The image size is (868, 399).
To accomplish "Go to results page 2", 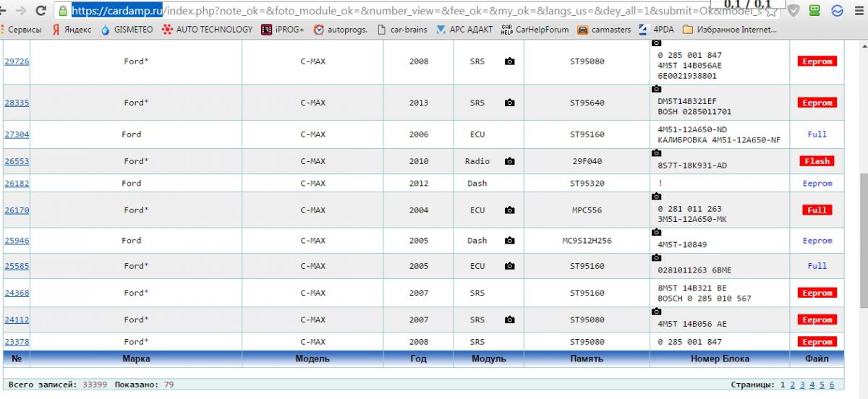I will pyautogui.click(x=793, y=385).
